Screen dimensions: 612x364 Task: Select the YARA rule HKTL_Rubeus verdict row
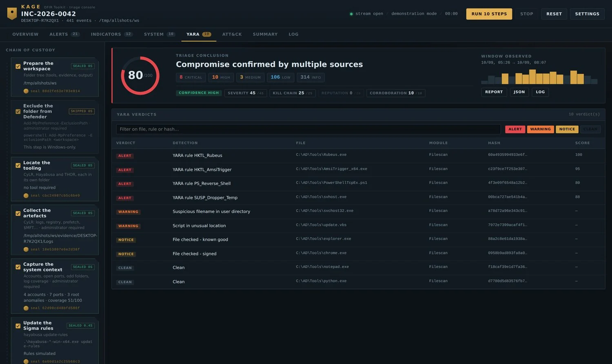tap(358, 155)
